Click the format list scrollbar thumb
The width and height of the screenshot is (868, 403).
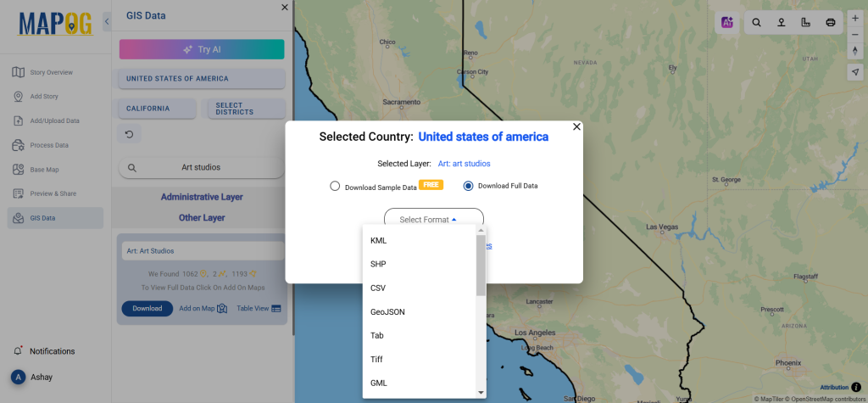[481, 265]
